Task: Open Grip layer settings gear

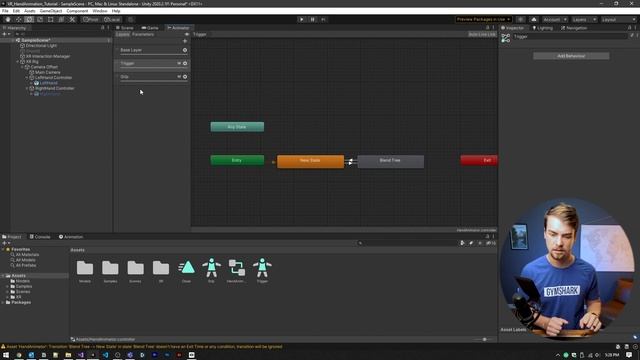Action: pyautogui.click(x=185, y=77)
